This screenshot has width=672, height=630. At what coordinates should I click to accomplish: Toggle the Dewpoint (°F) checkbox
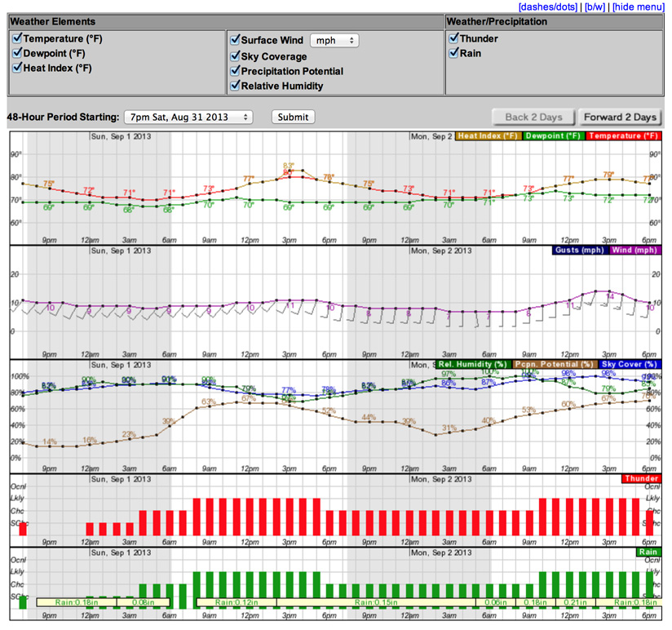coord(17,53)
